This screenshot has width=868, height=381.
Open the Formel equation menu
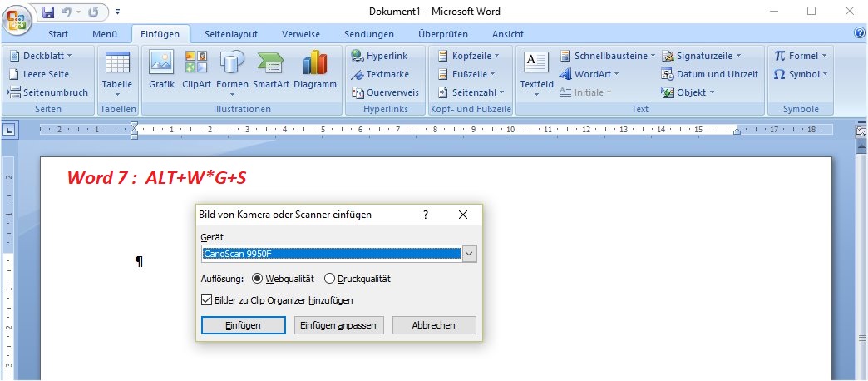pyautogui.click(x=801, y=56)
